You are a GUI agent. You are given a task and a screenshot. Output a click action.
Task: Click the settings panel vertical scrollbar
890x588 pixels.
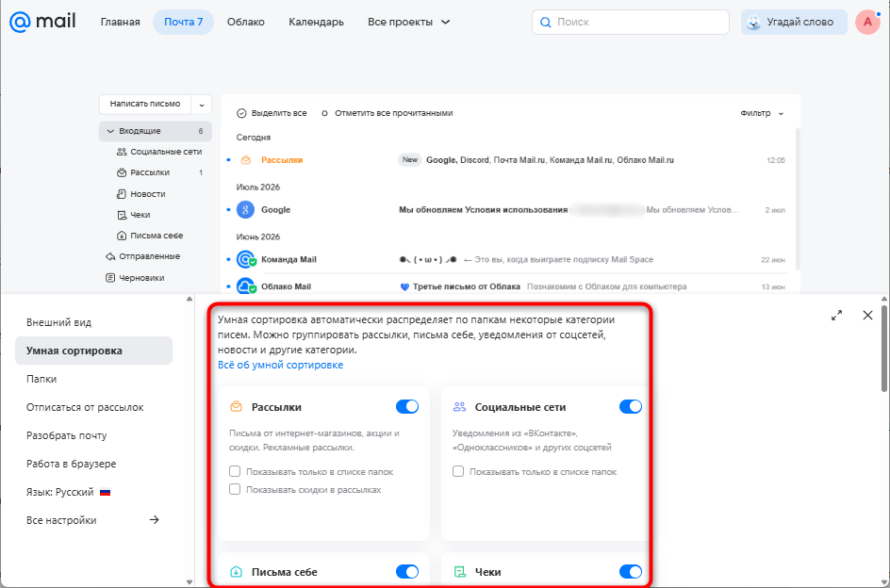pyautogui.click(x=884, y=349)
